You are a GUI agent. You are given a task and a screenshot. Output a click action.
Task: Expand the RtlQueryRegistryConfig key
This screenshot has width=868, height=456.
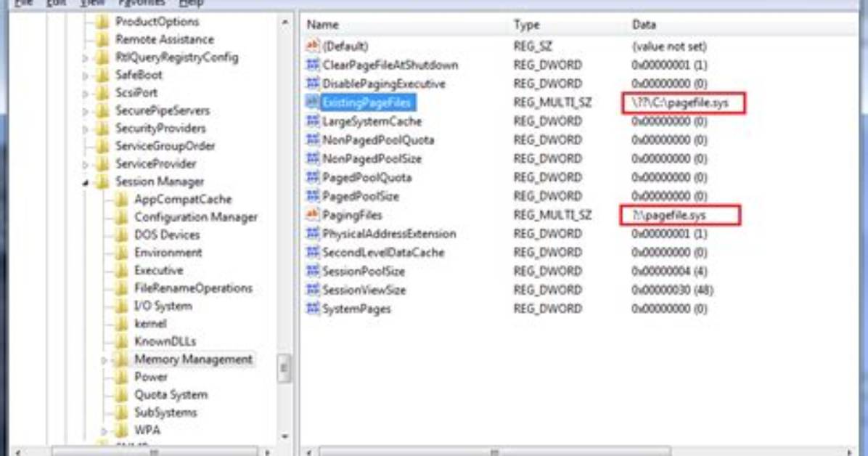pos(85,57)
